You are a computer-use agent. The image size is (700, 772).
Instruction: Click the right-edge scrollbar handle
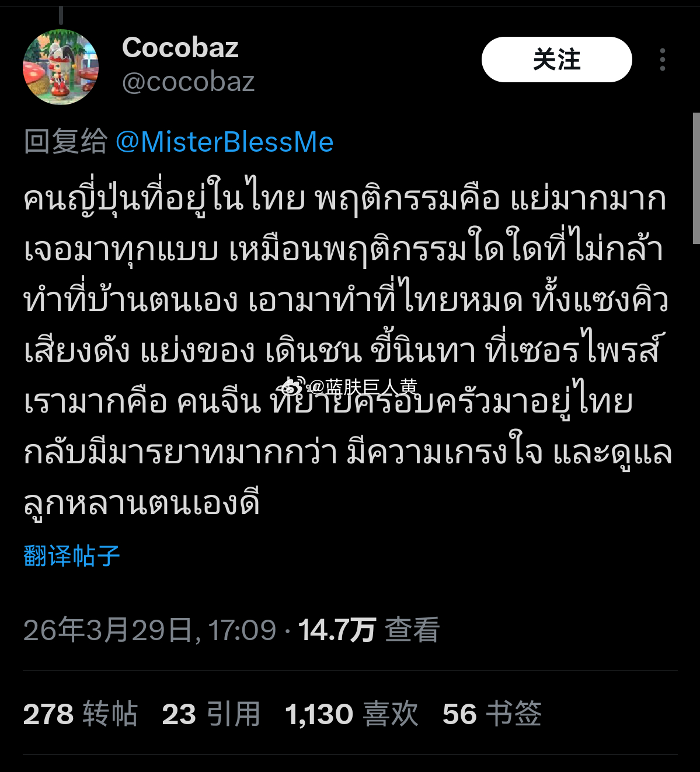696,178
